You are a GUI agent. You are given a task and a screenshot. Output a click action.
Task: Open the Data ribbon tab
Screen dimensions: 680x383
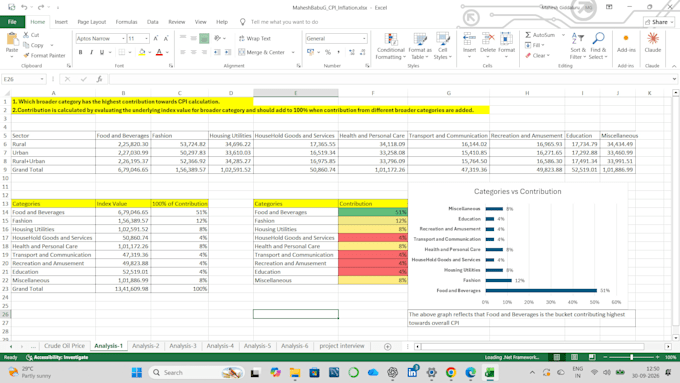click(153, 22)
